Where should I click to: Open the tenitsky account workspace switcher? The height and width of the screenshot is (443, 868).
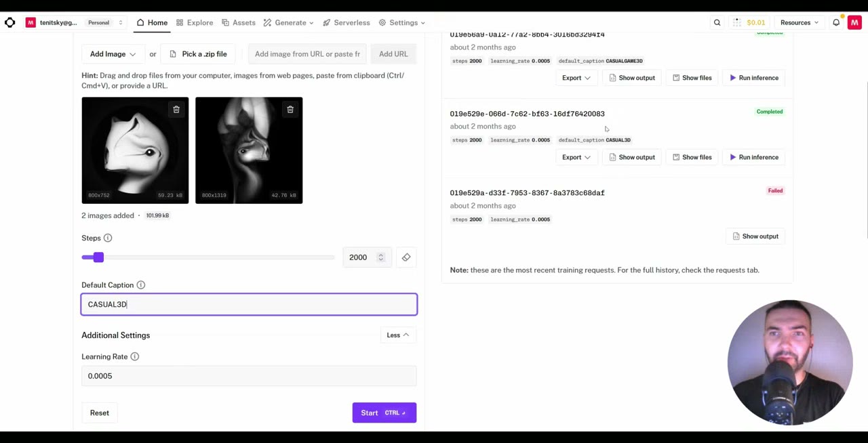[x=75, y=22]
